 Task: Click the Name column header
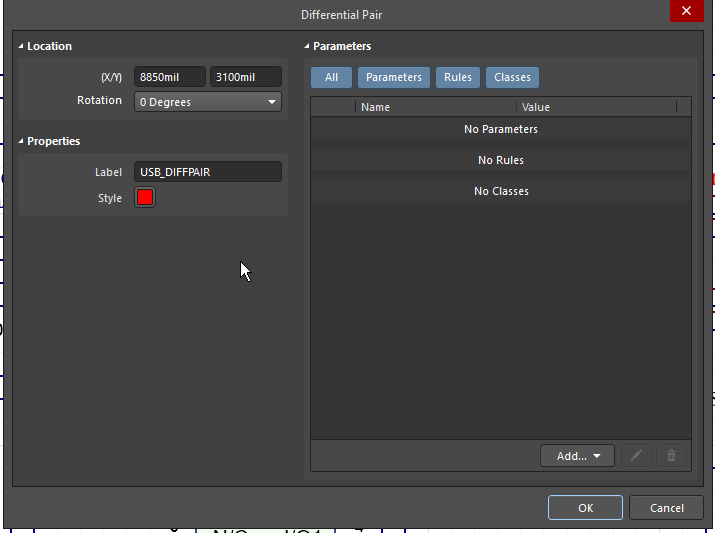click(436, 107)
